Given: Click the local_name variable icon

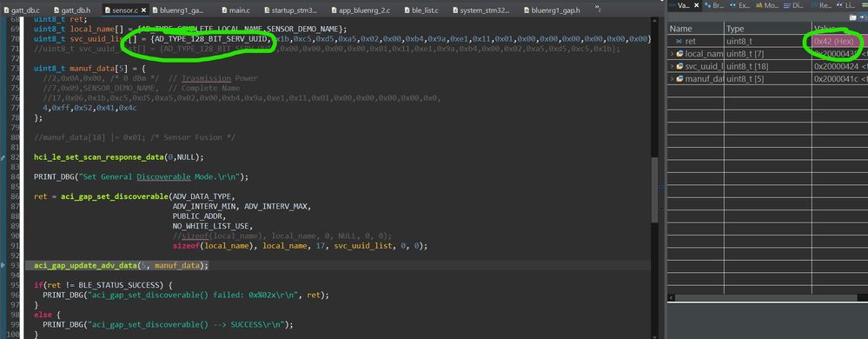Looking at the screenshot, I should pyautogui.click(x=679, y=54).
